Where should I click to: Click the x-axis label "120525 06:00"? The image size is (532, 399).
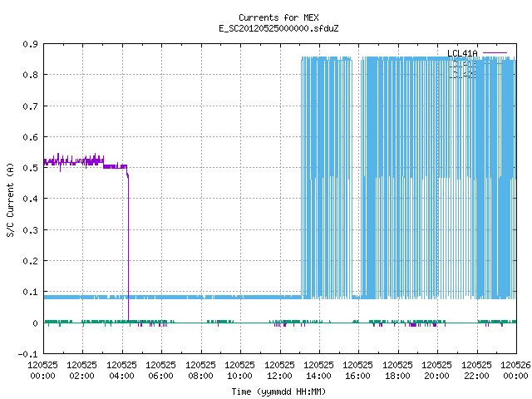click(160, 371)
